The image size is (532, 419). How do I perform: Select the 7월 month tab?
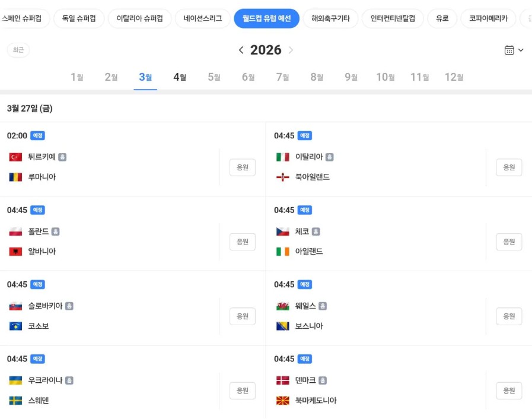click(x=282, y=77)
